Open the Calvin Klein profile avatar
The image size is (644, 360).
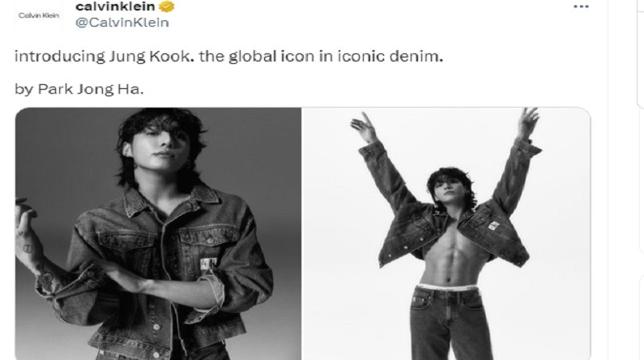click(39, 15)
